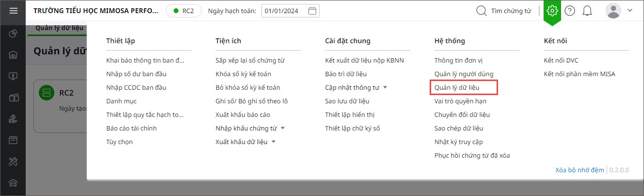This screenshot has width=644, height=196.
Task: Select Ghi sổ/ Bỏ ghi sổ theo lô
Action: [x=252, y=101]
